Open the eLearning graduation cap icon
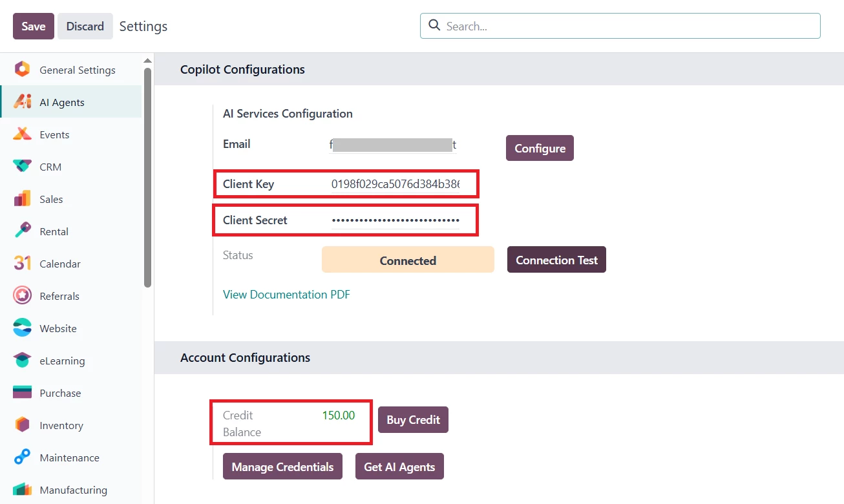This screenshot has height=504, width=844. [22, 361]
